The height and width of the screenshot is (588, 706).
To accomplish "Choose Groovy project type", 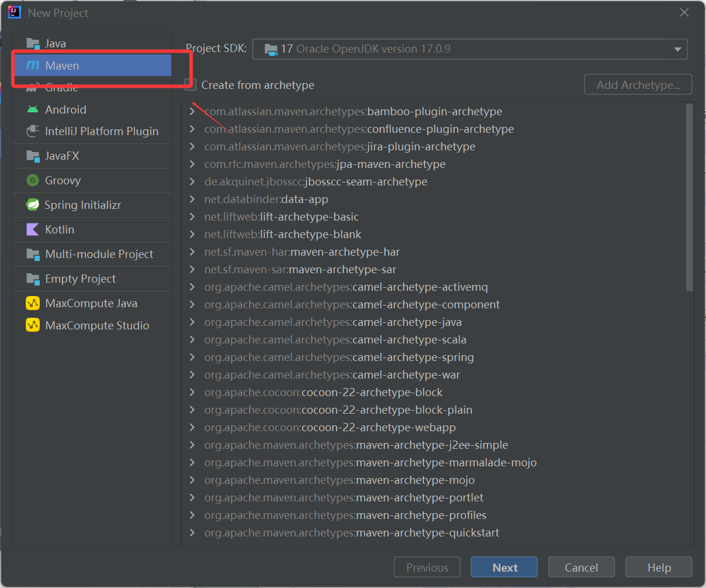I will tap(92, 180).
